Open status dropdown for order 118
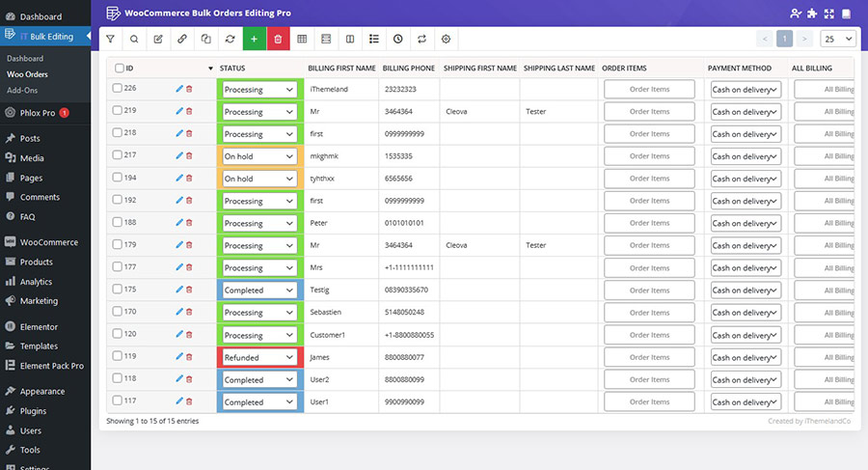868x470 pixels. click(x=259, y=379)
